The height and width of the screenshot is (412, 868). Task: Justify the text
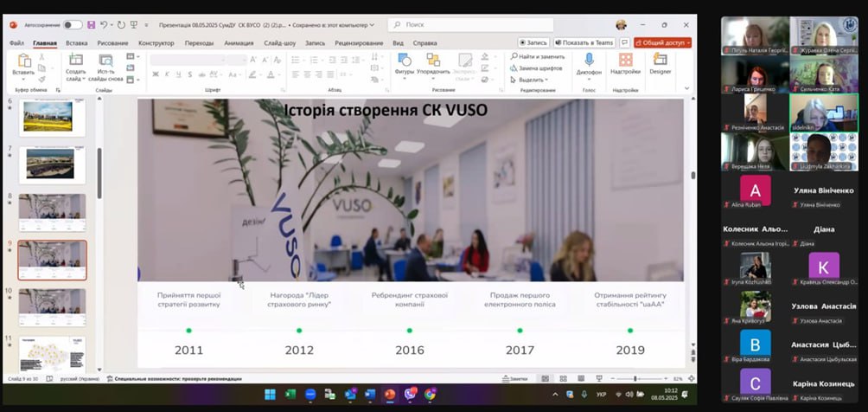coord(329,74)
